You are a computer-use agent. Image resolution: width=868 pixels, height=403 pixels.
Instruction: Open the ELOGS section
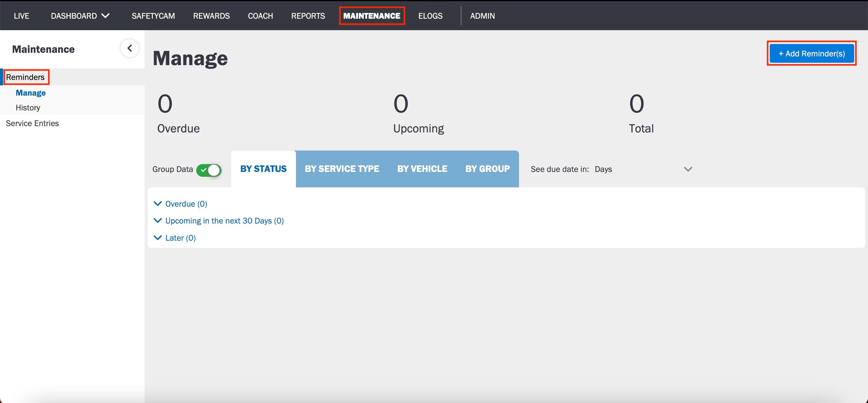click(x=430, y=16)
